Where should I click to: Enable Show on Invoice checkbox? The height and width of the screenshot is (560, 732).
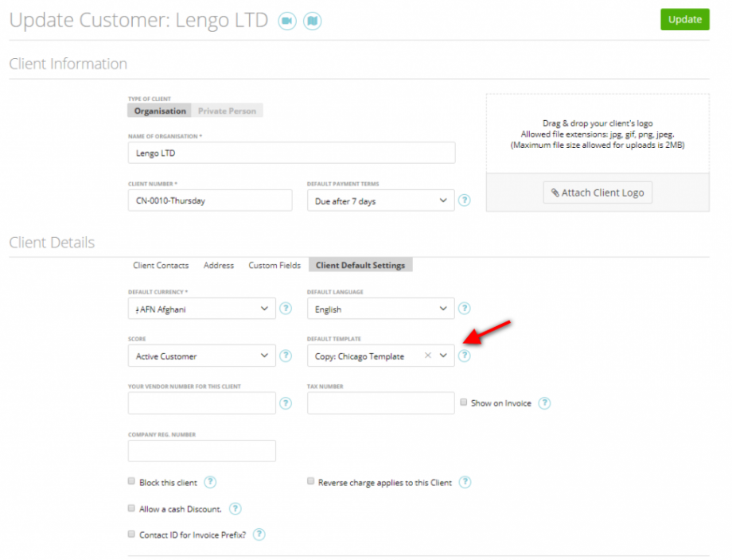tap(463, 402)
